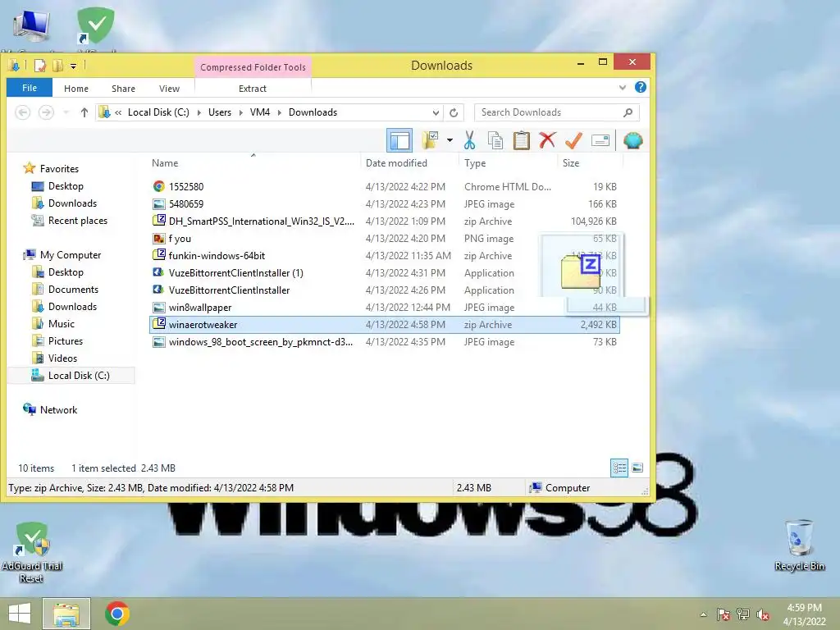The height and width of the screenshot is (630, 840).
Task: Click the red X Delete icon
Action: pyautogui.click(x=547, y=140)
